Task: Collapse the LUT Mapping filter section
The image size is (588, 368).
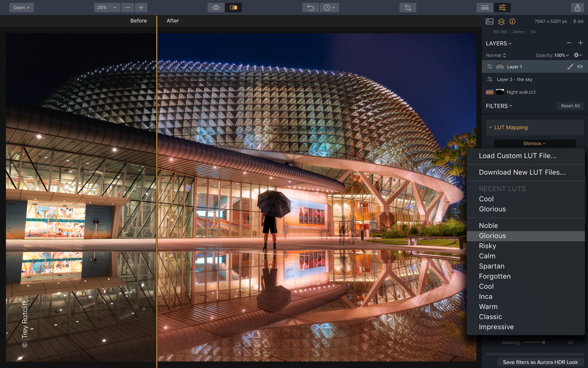Action: 490,127
